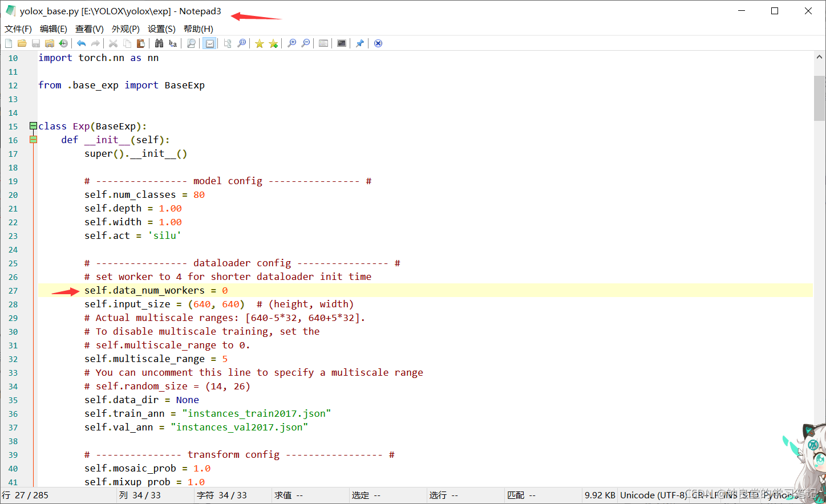
Task: Collapse the __init__ method fold marker
Action: point(33,140)
